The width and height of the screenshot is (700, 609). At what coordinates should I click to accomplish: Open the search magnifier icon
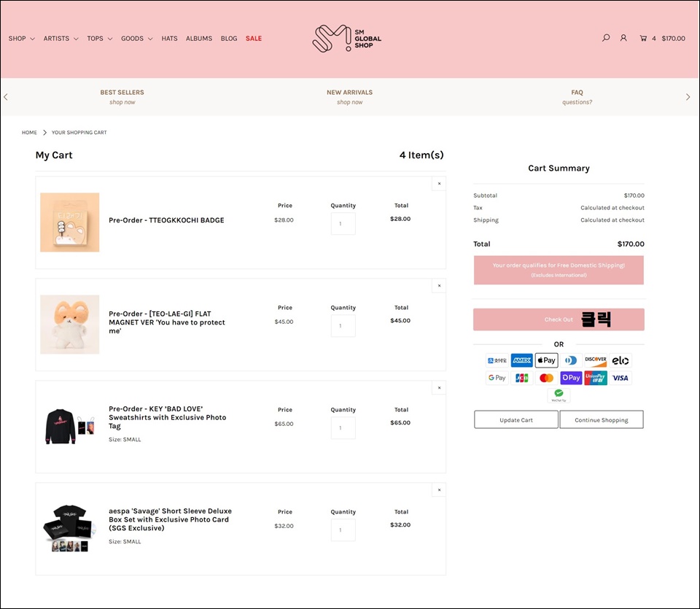tap(606, 38)
